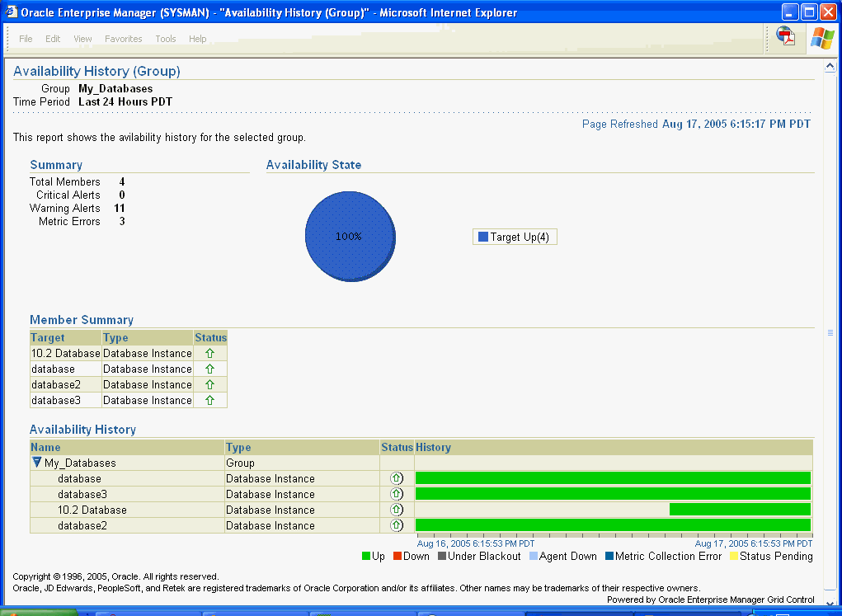Click 10.2 Database's status icon in Availability History
The image size is (842, 616).
coord(397,510)
